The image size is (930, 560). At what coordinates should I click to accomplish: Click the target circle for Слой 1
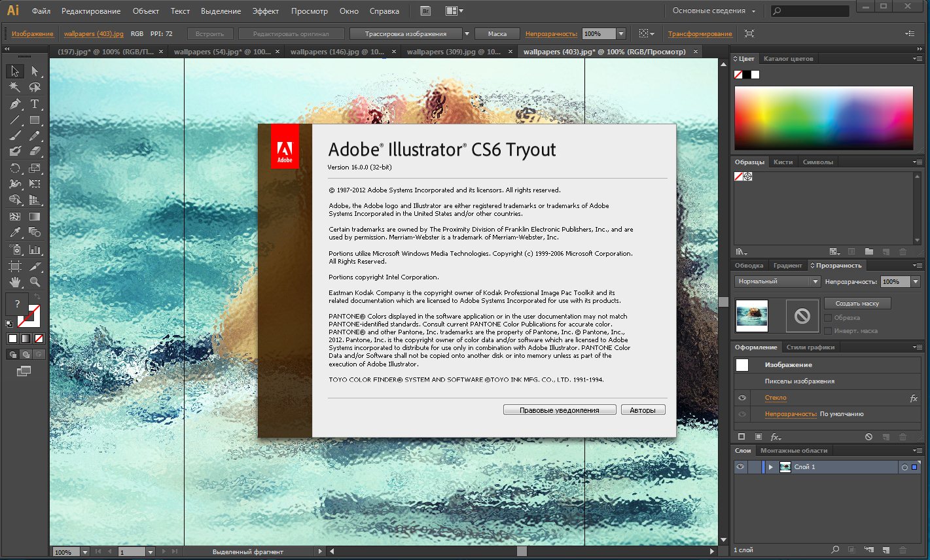904,467
